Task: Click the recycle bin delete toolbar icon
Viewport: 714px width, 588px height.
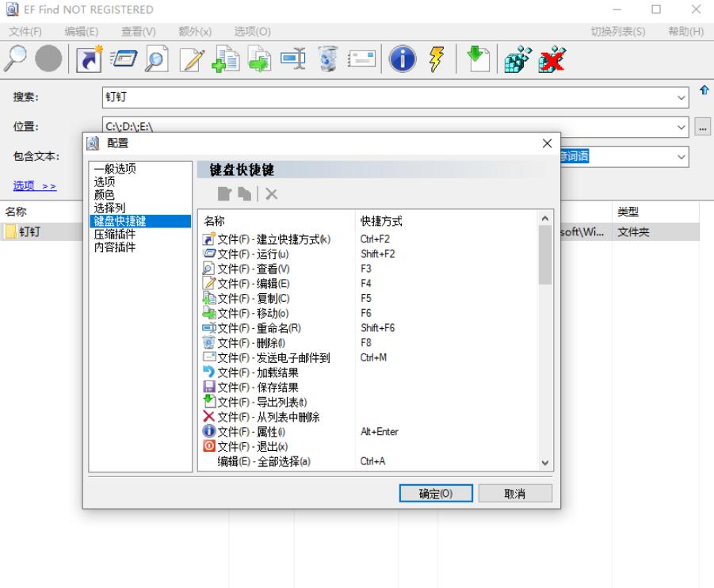Action: point(327,59)
